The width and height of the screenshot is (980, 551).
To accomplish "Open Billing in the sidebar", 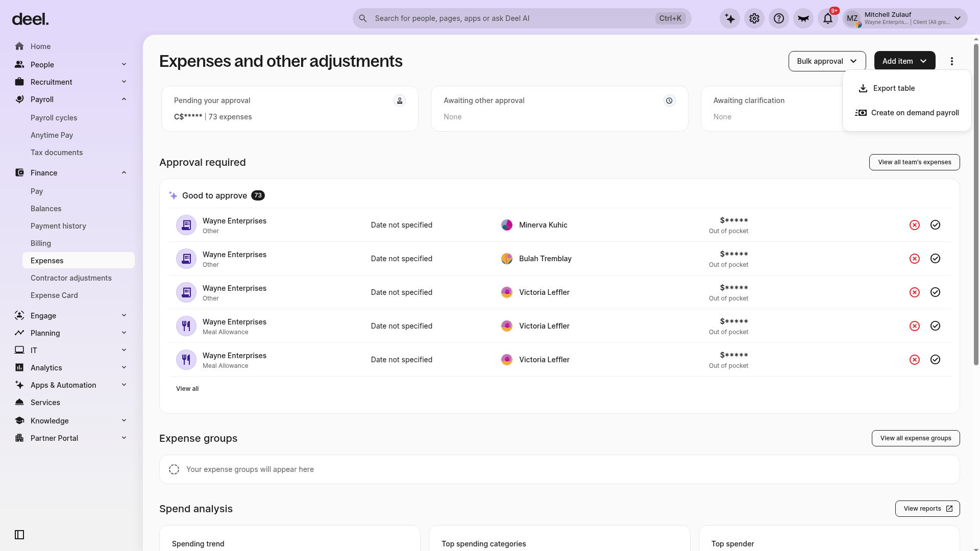I will pyautogui.click(x=41, y=243).
